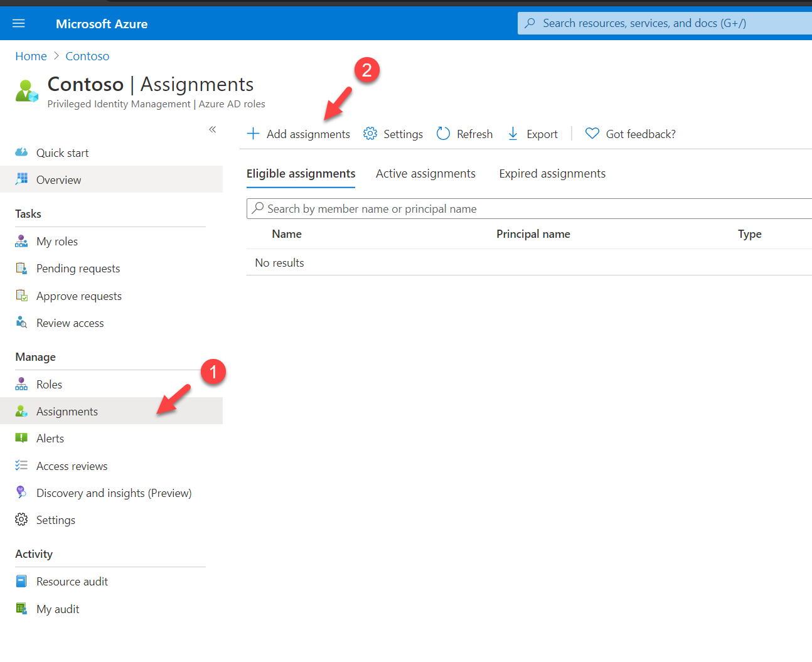Click the Refresh toolbar icon
The height and width of the screenshot is (662, 812).
pos(443,134)
